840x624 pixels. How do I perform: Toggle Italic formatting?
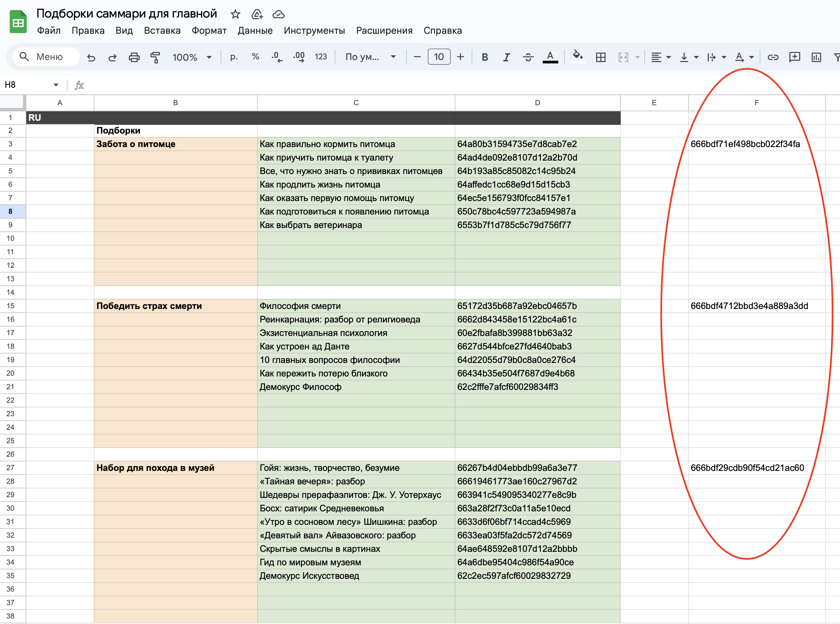coord(506,57)
